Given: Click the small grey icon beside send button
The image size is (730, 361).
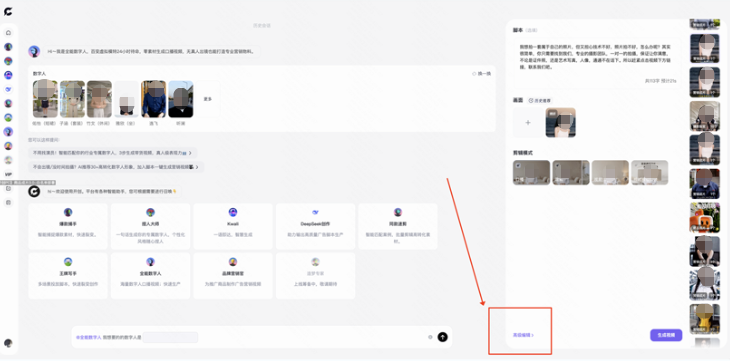Looking at the screenshot, I should point(430,337).
